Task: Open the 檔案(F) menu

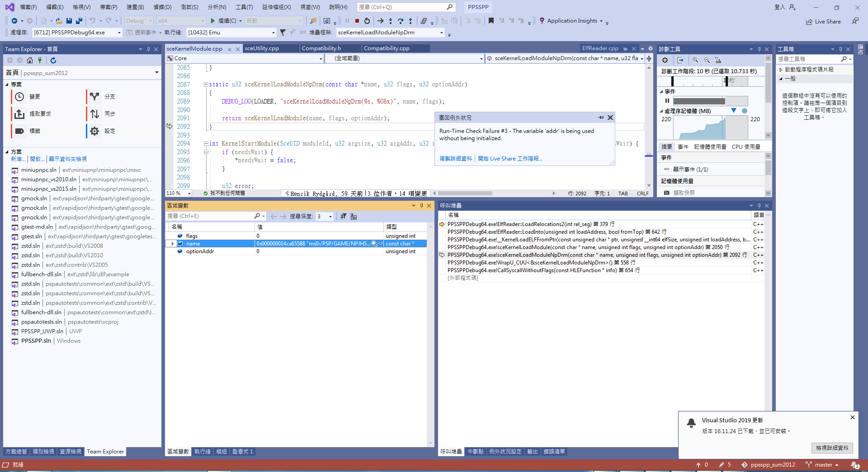Action: [x=28, y=7]
